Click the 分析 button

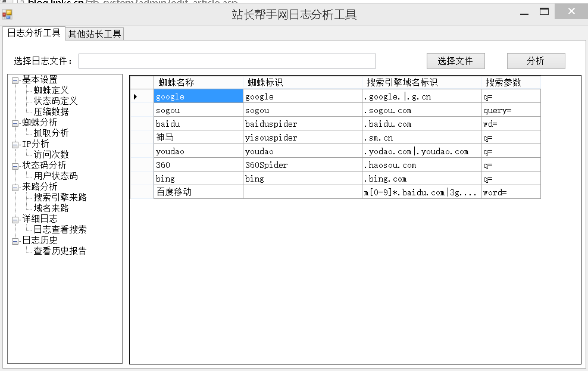click(536, 61)
